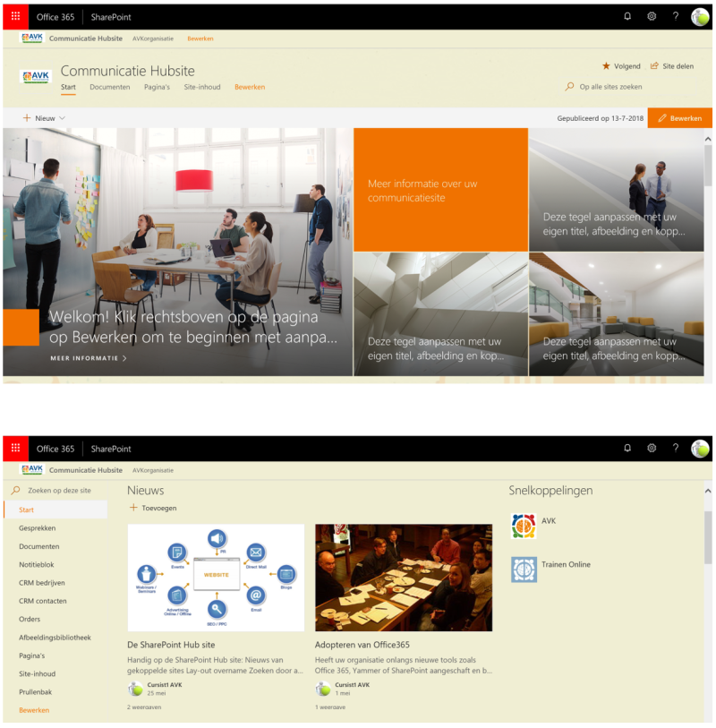This screenshot has height=728, width=716.
Task: Click Volgend star to unfollow site
Action: pyautogui.click(x=606, y=66)
